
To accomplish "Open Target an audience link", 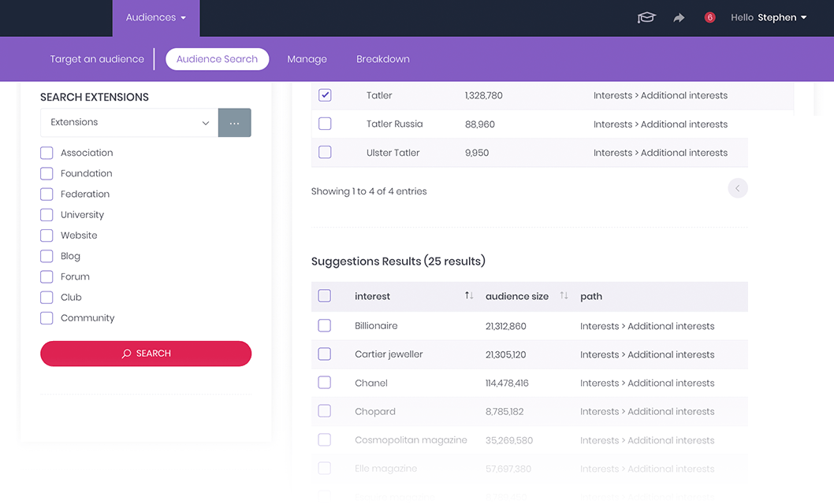I will point(97,59).
